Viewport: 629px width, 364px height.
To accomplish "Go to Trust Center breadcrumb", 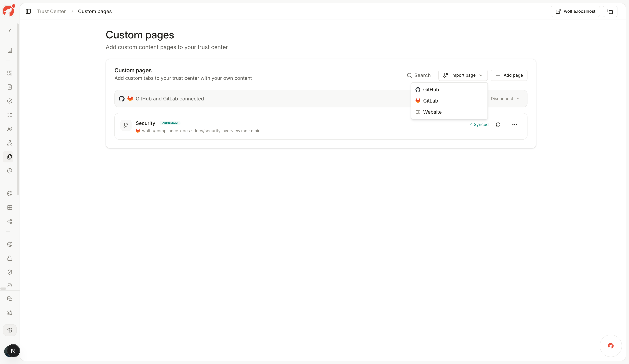I will [51, 12].
